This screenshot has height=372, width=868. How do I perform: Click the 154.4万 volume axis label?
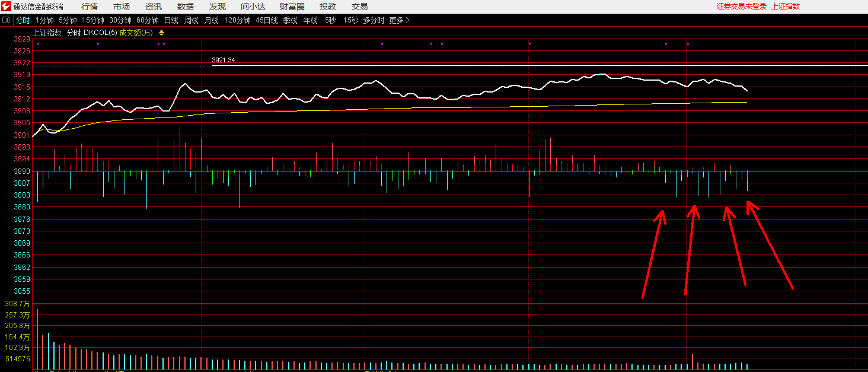pos(17,337)
